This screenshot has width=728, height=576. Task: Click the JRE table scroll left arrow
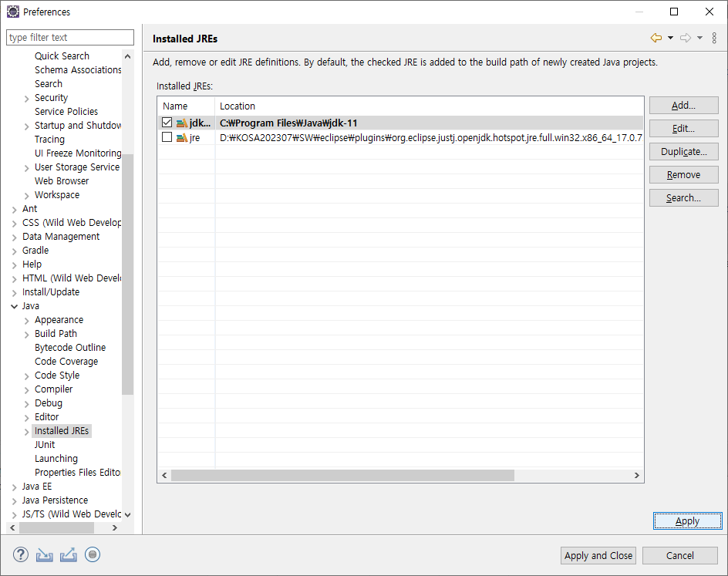point(164,475)
